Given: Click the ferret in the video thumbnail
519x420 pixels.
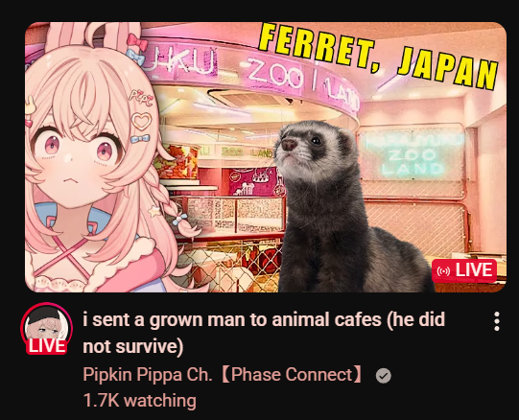Looking at the screenshot, I should (x=344, y=207).
